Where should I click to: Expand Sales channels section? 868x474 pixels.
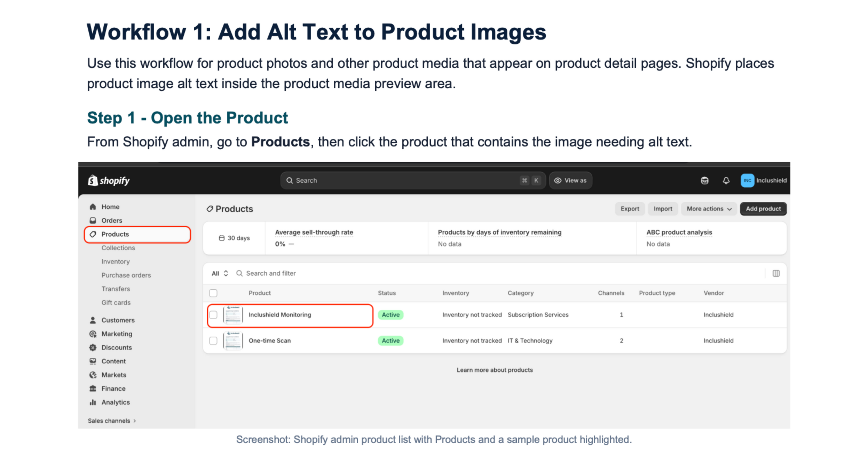[112, 421]
